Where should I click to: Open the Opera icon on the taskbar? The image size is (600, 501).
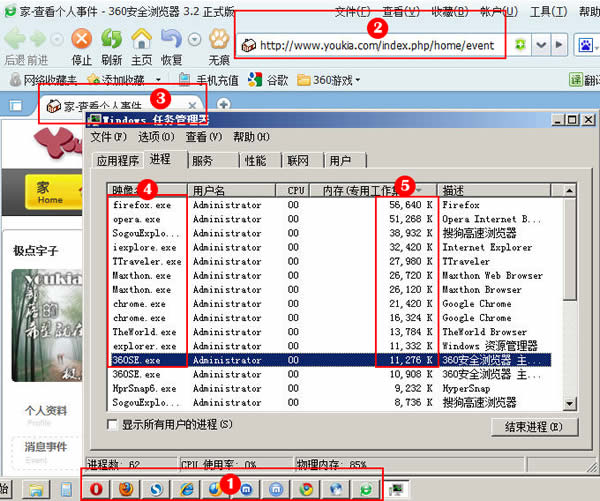(96, 489)
